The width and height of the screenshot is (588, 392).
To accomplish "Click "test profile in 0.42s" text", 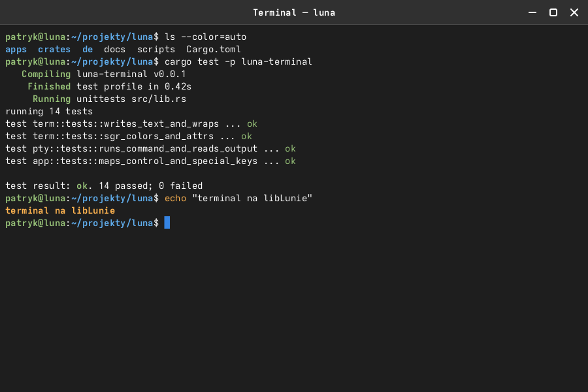I will (134, 87).
